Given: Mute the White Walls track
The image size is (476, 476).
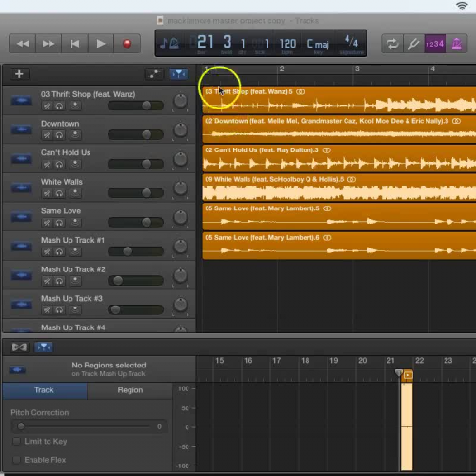Looking at the screenshot, I should [x=47, y=193].
